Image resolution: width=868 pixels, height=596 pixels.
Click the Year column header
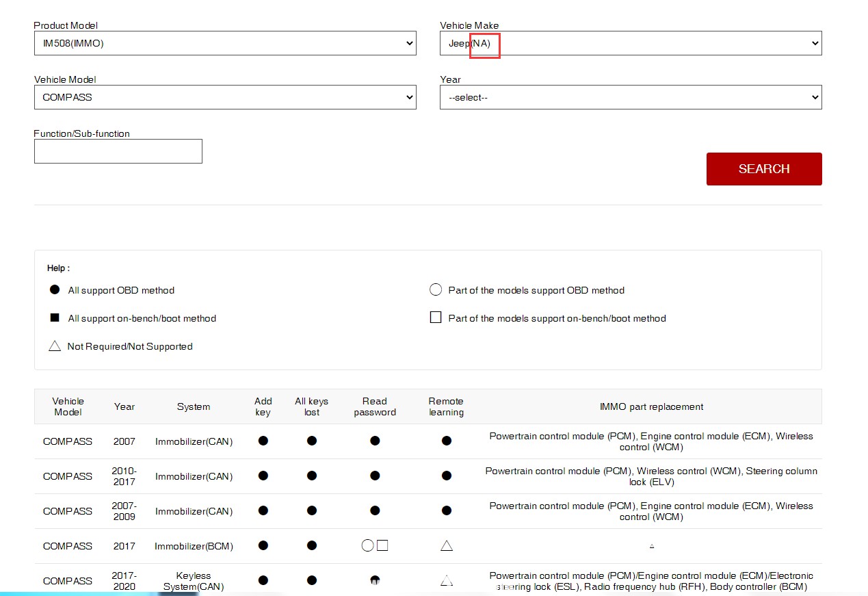[x=124, y=406]
